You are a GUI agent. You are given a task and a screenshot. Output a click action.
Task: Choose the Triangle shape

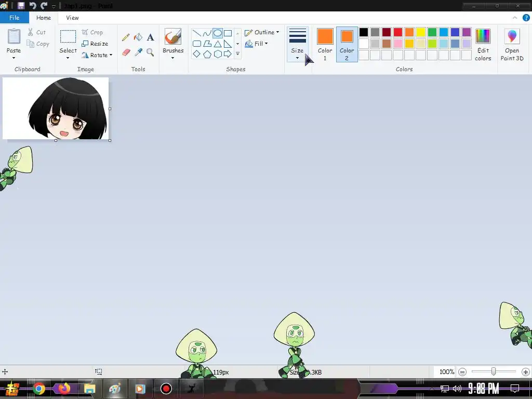click(x=218, y=44)
